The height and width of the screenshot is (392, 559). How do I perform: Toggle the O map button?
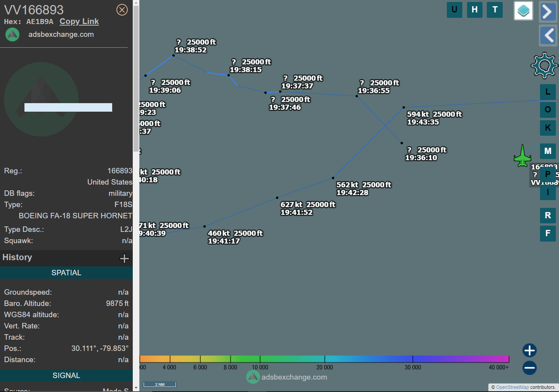(x=548, y=110)
